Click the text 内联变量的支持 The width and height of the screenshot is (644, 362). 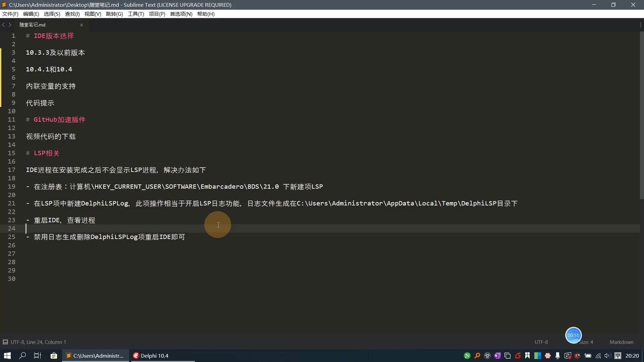(51, 86)
